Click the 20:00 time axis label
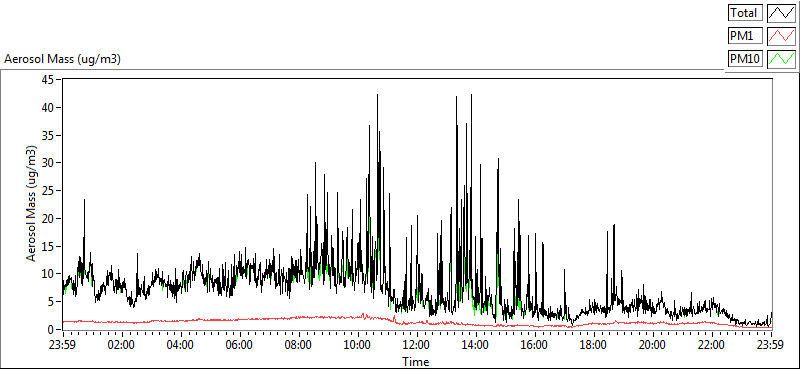 coord(653,345)
